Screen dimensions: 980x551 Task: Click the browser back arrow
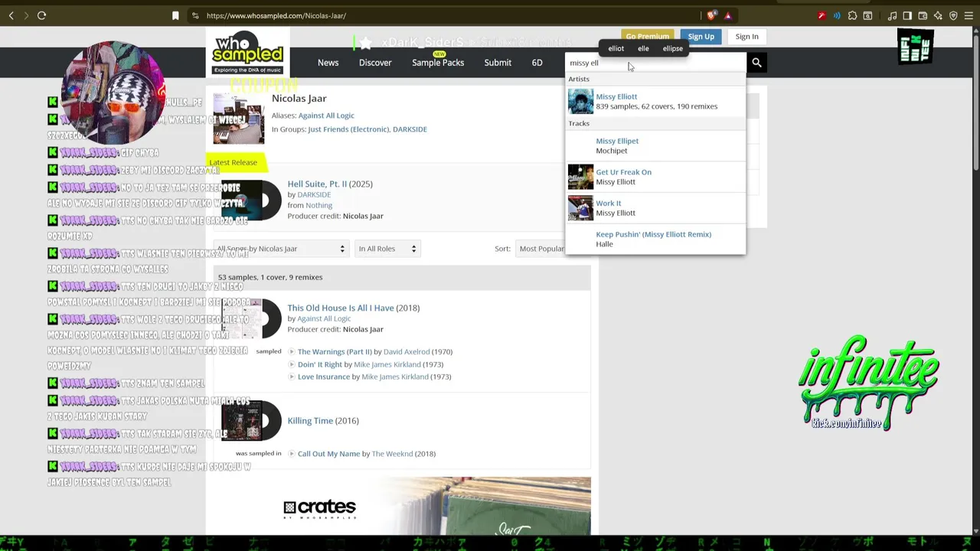tap(11, 15)
